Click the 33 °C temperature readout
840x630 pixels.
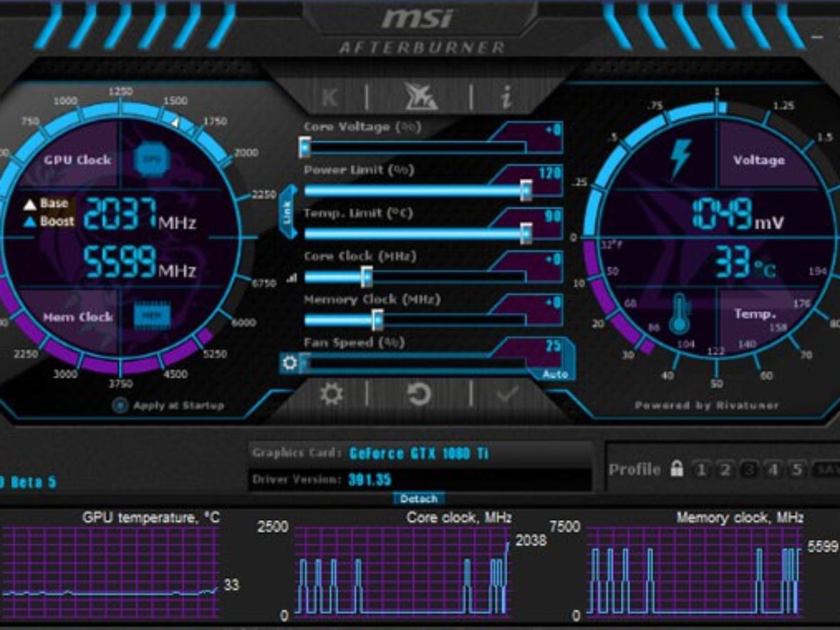[745, 264]
